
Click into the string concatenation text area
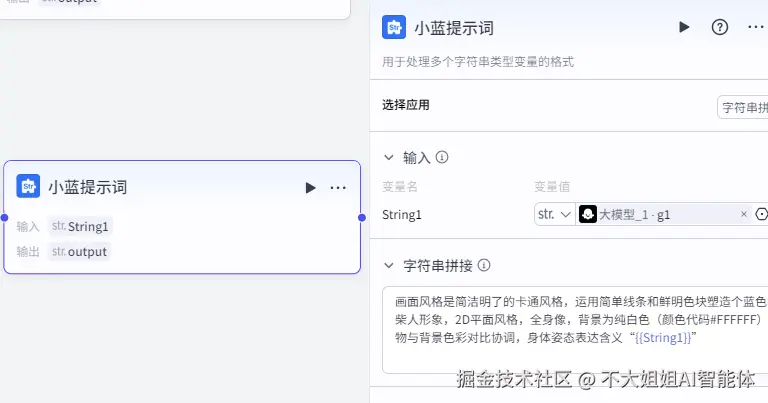point(575,330)
